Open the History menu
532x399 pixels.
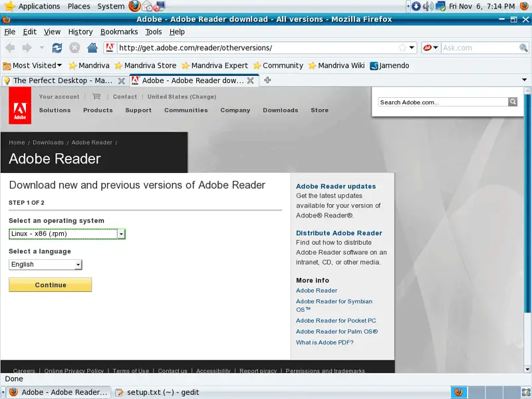[x=80, y=32]
